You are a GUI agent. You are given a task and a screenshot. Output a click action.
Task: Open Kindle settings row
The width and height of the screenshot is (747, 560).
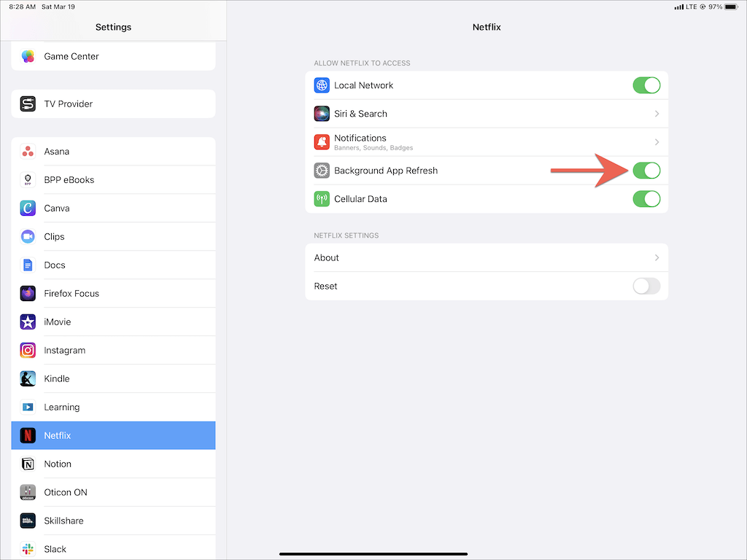pyautogui.click(x=113, y=378)
